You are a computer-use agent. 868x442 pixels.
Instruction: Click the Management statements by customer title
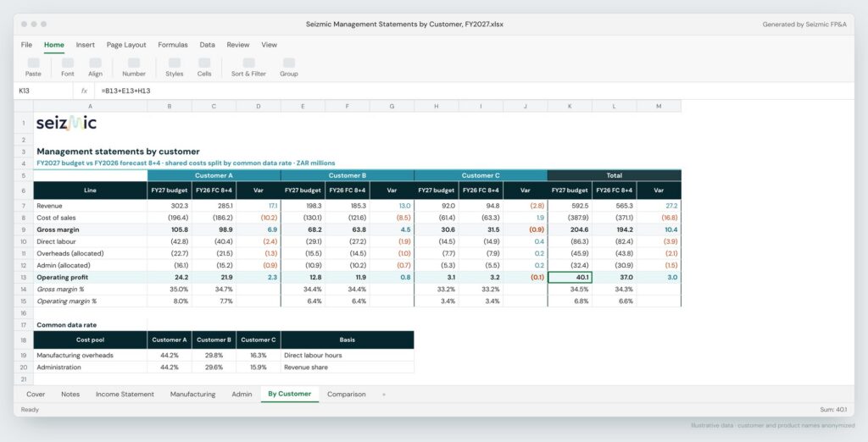(118, 152)
